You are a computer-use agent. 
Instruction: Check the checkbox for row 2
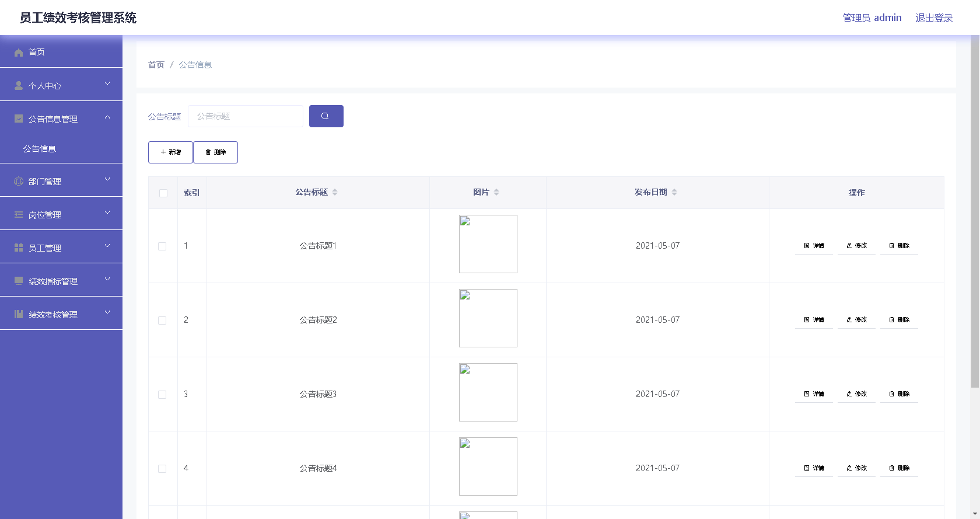pos(162,321)
